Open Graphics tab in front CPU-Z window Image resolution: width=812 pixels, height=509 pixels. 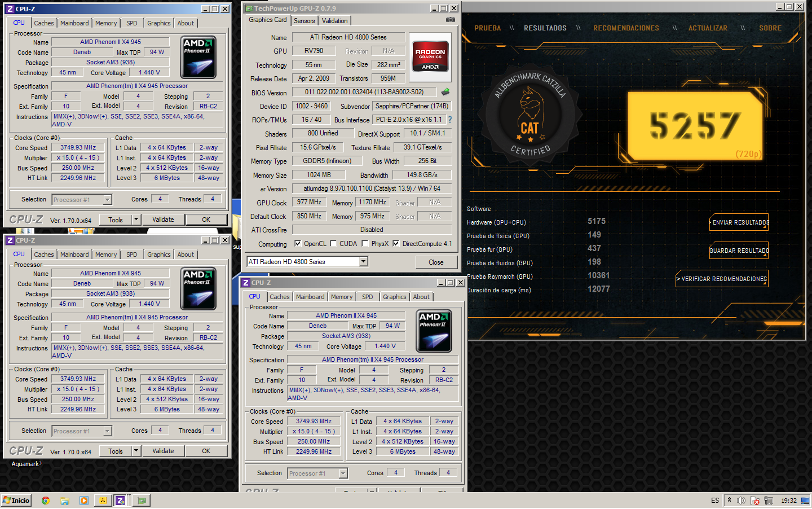pyautogui.click(x=395, y=297)
